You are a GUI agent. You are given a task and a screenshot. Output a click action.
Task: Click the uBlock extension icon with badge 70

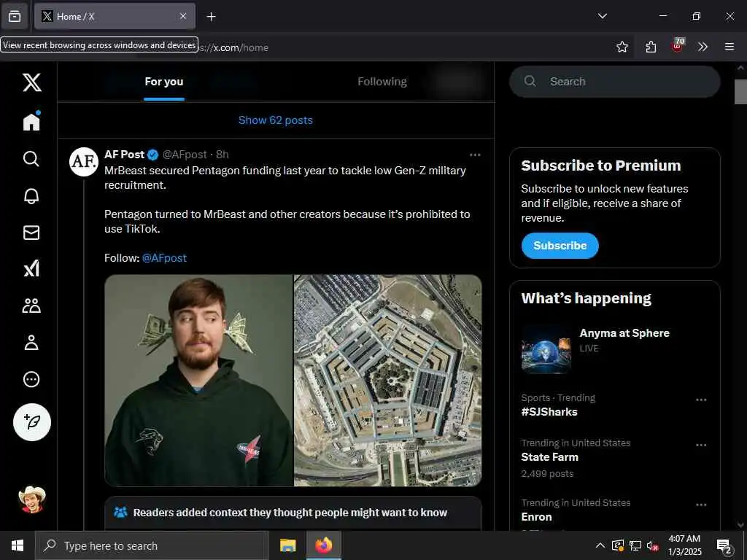point(678,46)
